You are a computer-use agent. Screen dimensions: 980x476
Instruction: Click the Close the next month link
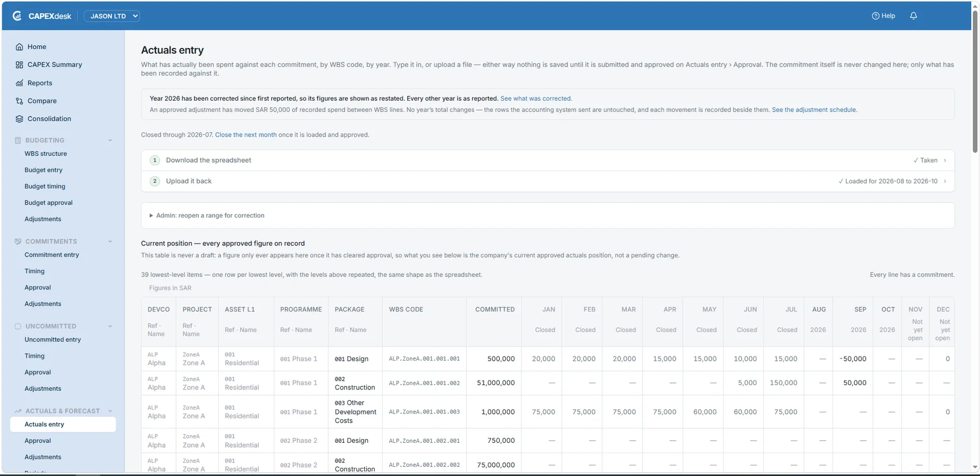pyautogui.click(x=246, y=135)
